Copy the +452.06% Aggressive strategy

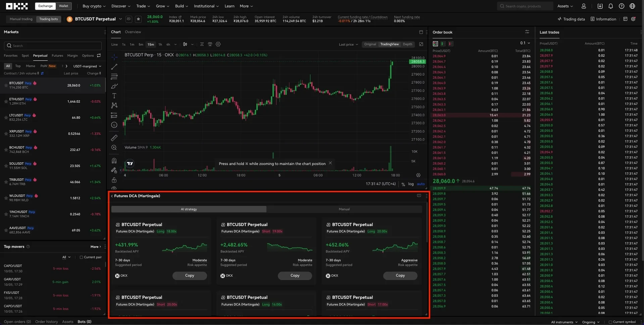(x=400, y=275)
